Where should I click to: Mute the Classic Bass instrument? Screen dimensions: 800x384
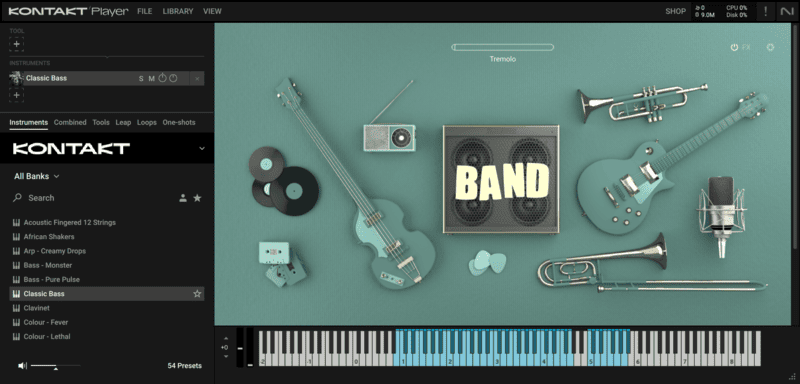coord(152,79)
